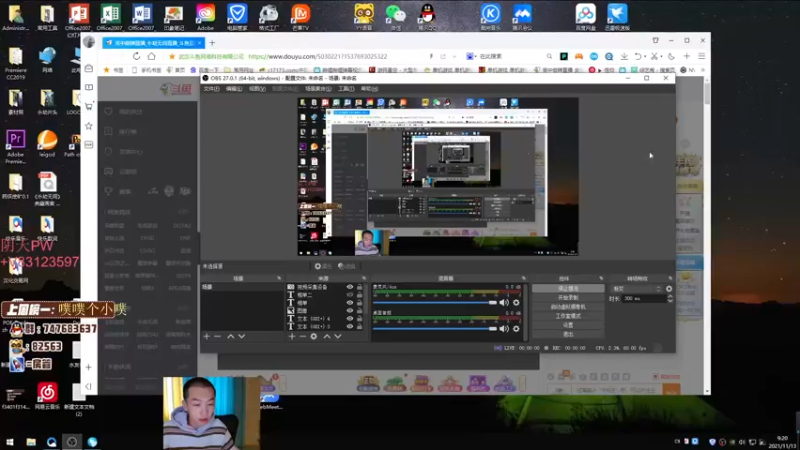Open the 渐变 scene transition dropdown

coord(636,289)
